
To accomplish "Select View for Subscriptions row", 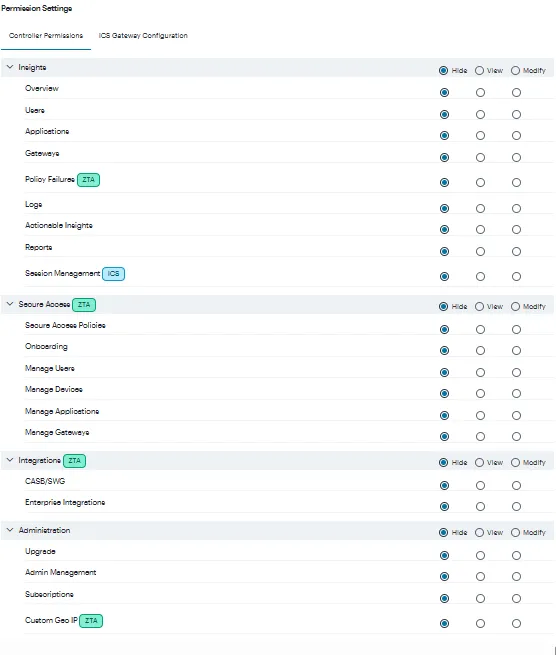I will click(x=480, y=599).
